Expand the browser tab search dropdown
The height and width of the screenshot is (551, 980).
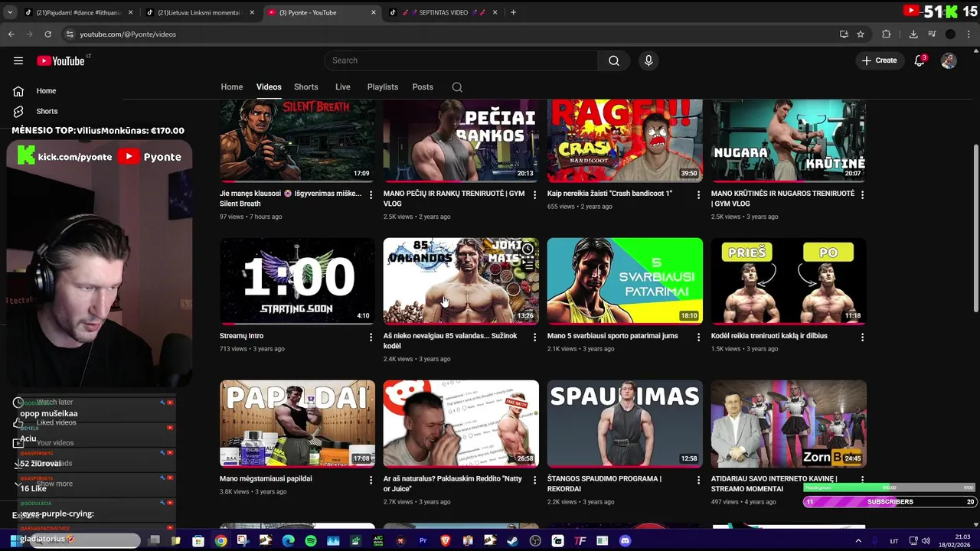coord(10,12)
